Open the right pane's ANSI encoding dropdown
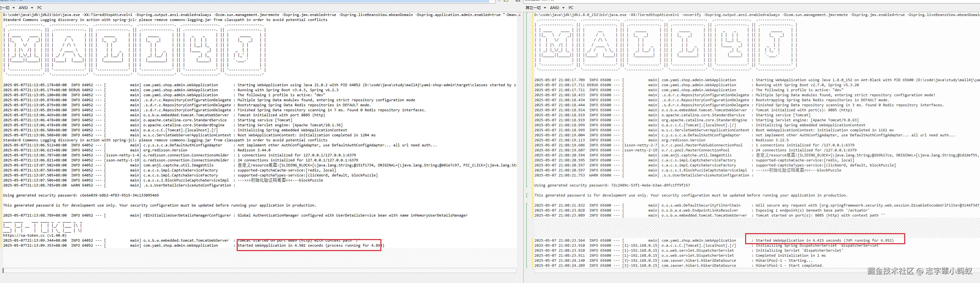Viewport: 980px width, 283px height. [557, 8]
